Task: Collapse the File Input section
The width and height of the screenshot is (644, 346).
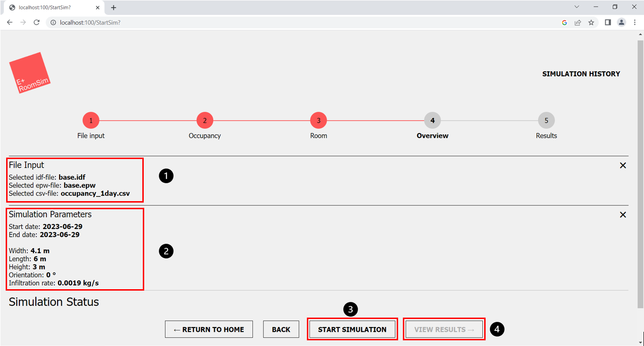Action: click(x=623, y=165)
